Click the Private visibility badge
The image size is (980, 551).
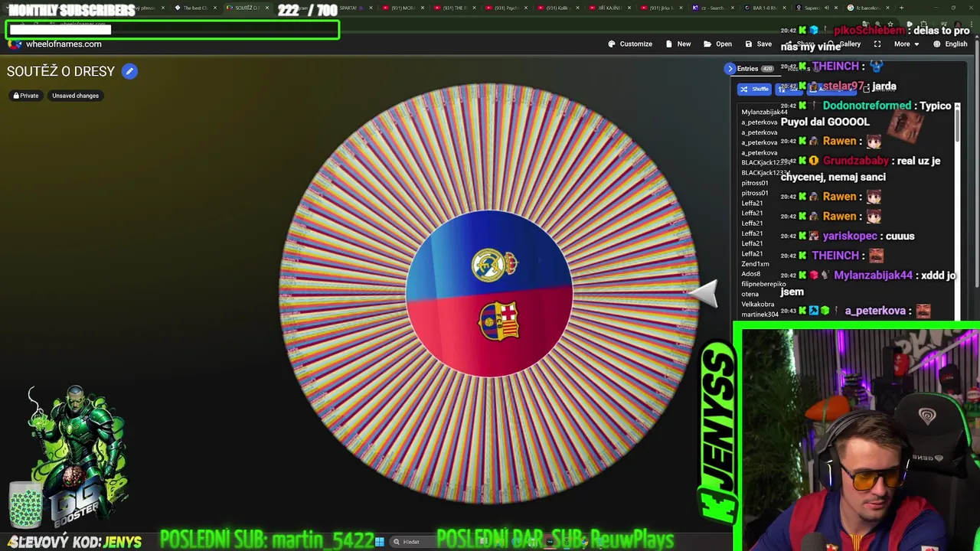click(25, 96)
